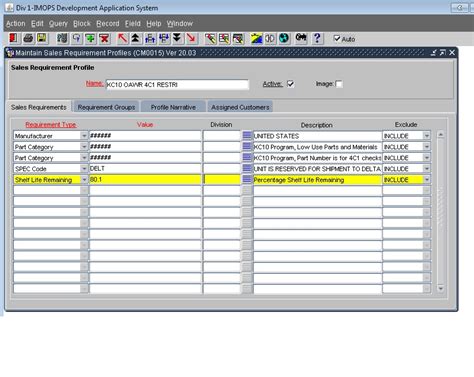Click the printer icon in toolbar
This screenshot has width=474, height=377.
(x=28, y=38)
